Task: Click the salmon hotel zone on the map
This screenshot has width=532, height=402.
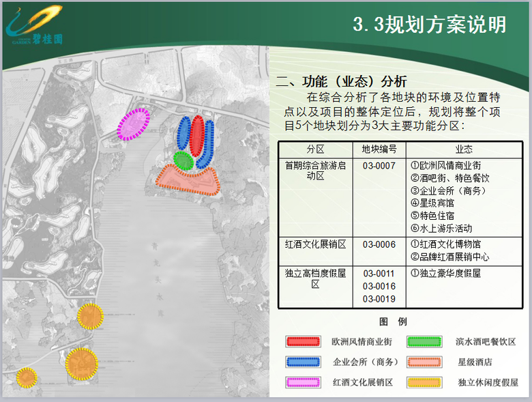Action: click(x=187, y=179)
